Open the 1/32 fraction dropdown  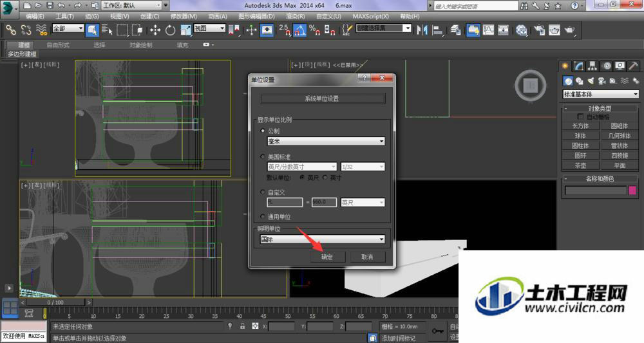click(x=363, y=167)
